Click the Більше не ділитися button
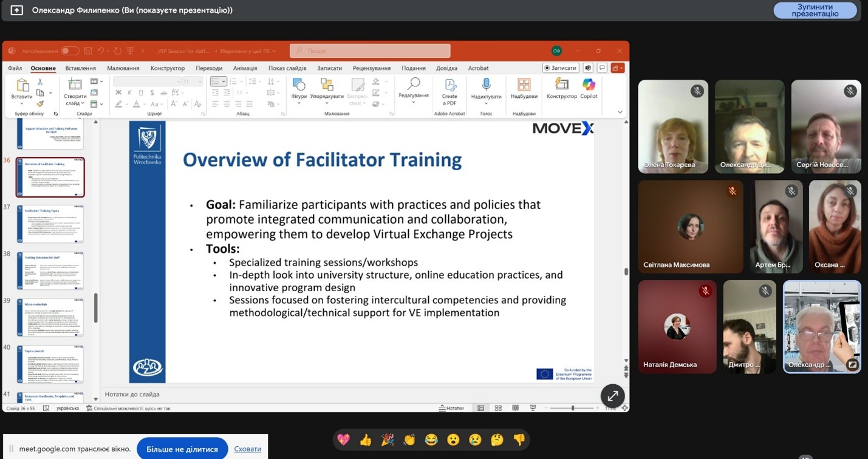The height and width of the screenshot is (459, 868). [x=182, y=449]
